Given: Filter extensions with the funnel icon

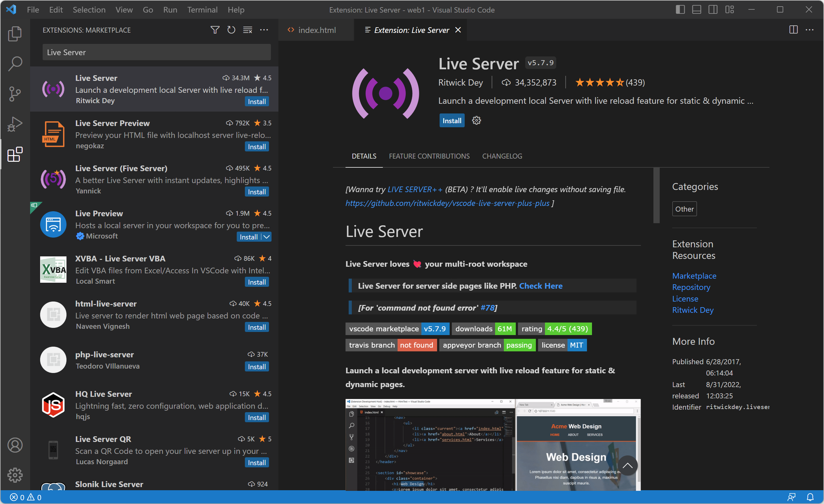Looking at the screenshot, I should [215, 30].
